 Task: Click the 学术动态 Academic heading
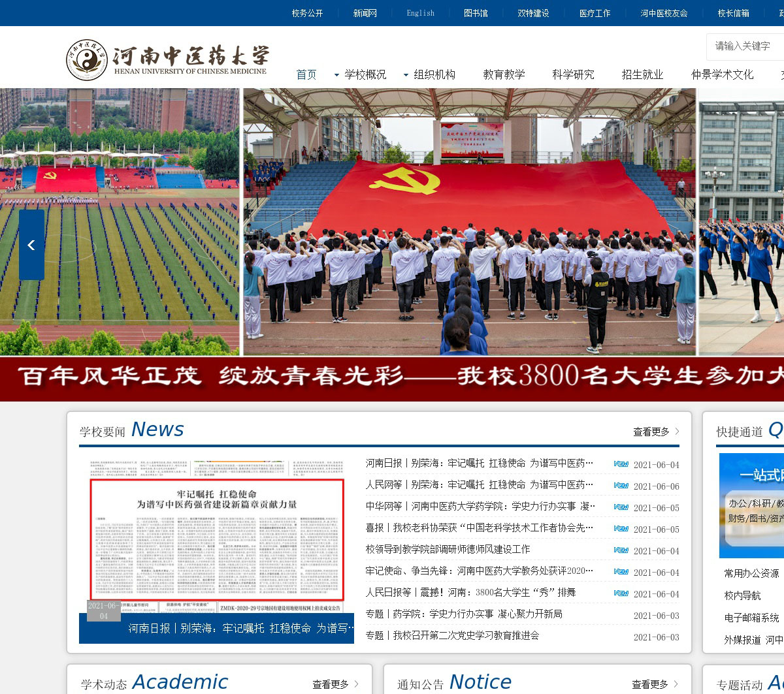(x=154, y=683)
